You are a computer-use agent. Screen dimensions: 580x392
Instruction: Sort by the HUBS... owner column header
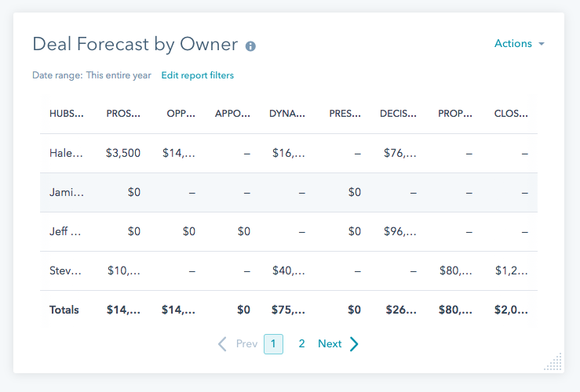pyautogui.click(x=66, y=113)
